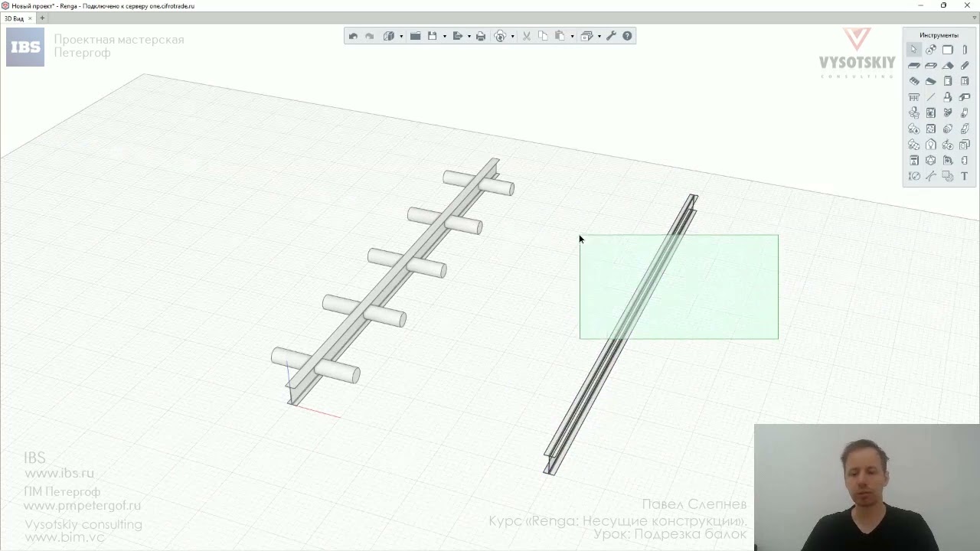Select the Railing tool icon

click(x=914, y=97)
